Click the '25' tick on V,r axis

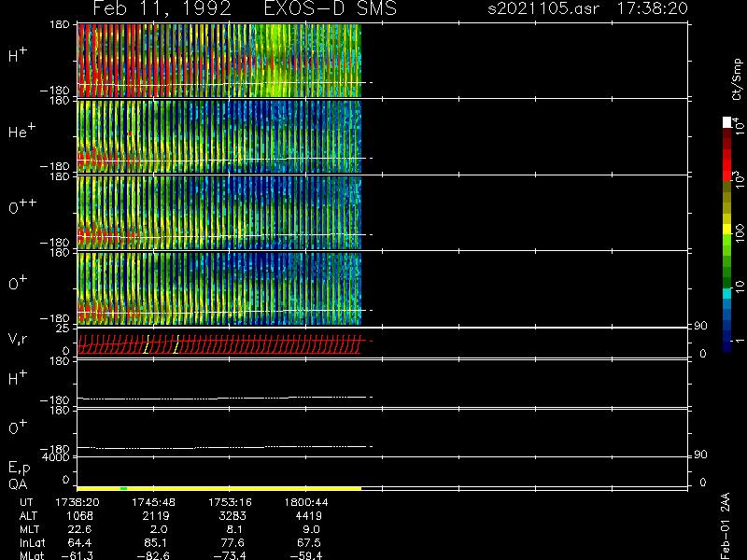click(x=63, y=329)
